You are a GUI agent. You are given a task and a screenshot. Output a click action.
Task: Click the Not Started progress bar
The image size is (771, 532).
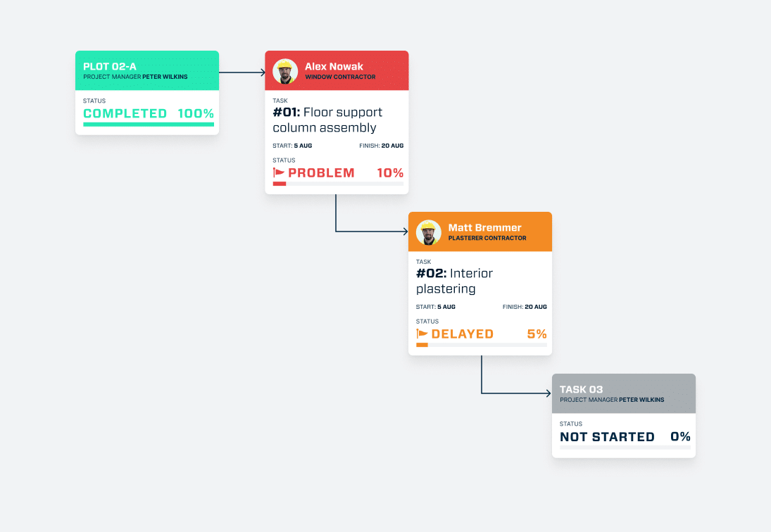625,448
